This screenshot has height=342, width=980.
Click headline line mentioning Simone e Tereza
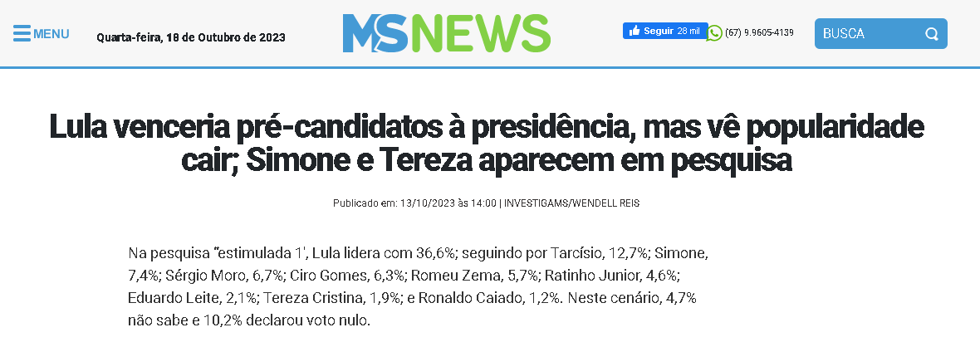[486, 161]
